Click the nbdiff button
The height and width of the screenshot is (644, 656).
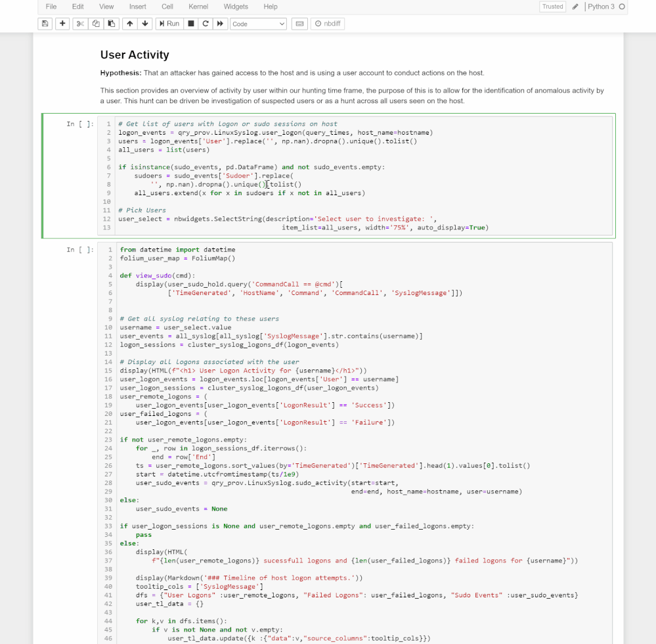328,24
